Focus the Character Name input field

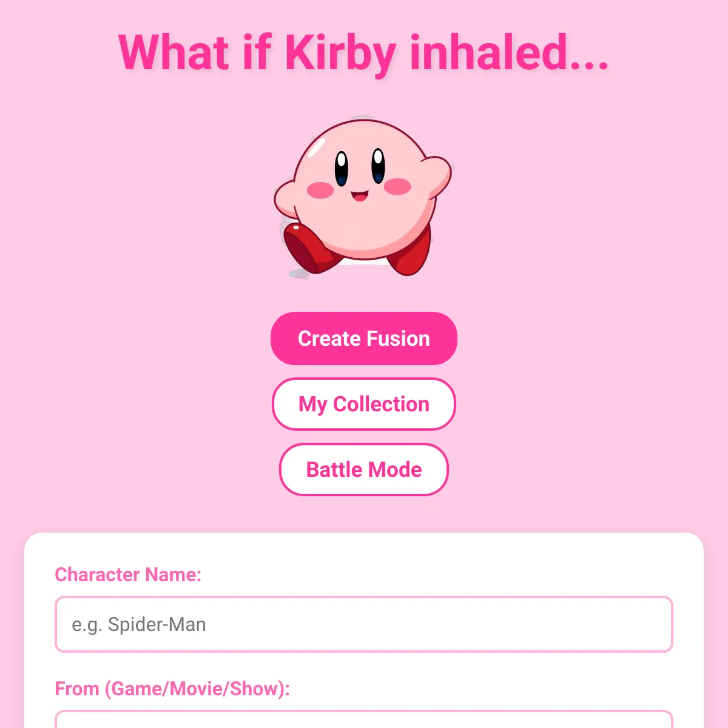pos(364,624)
